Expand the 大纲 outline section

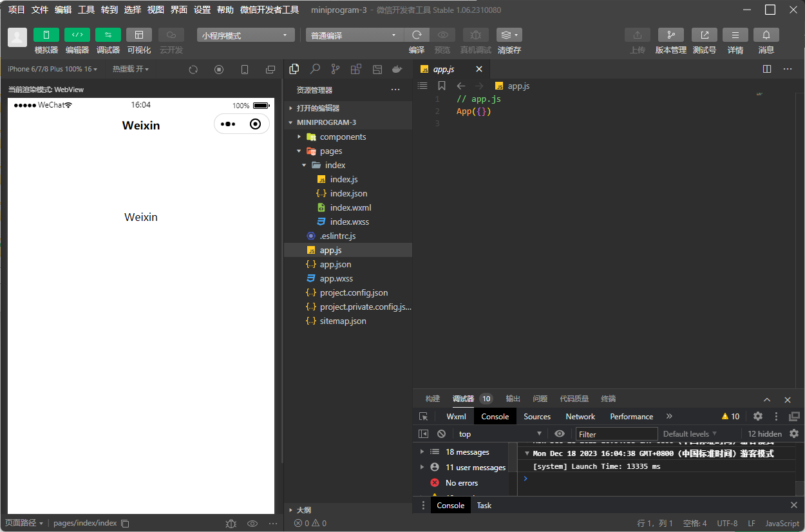[348, 510]
